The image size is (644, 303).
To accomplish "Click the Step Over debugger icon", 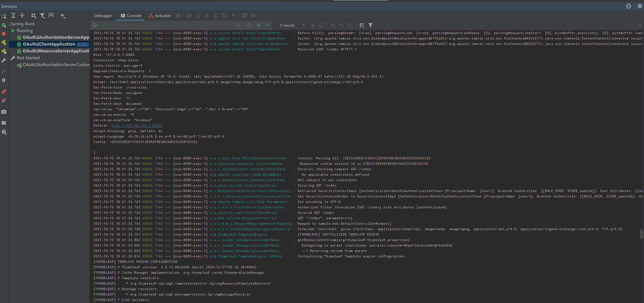I will (x=189, y=15).
